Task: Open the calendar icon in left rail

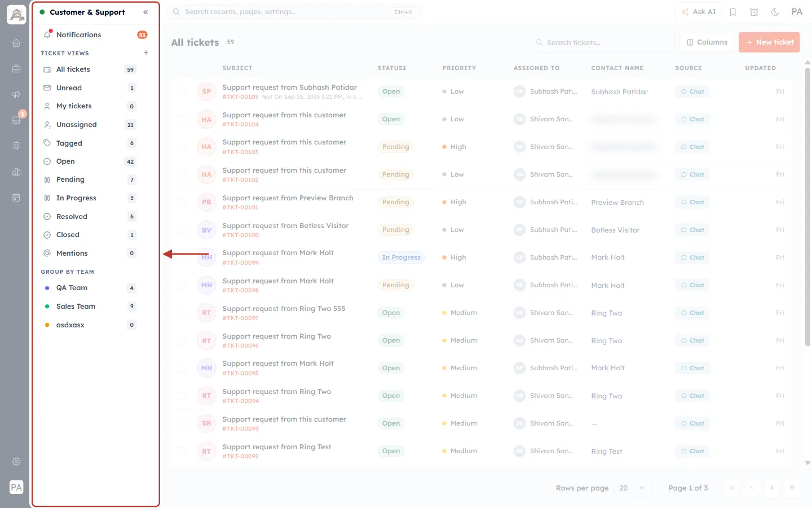Action: 16,198
